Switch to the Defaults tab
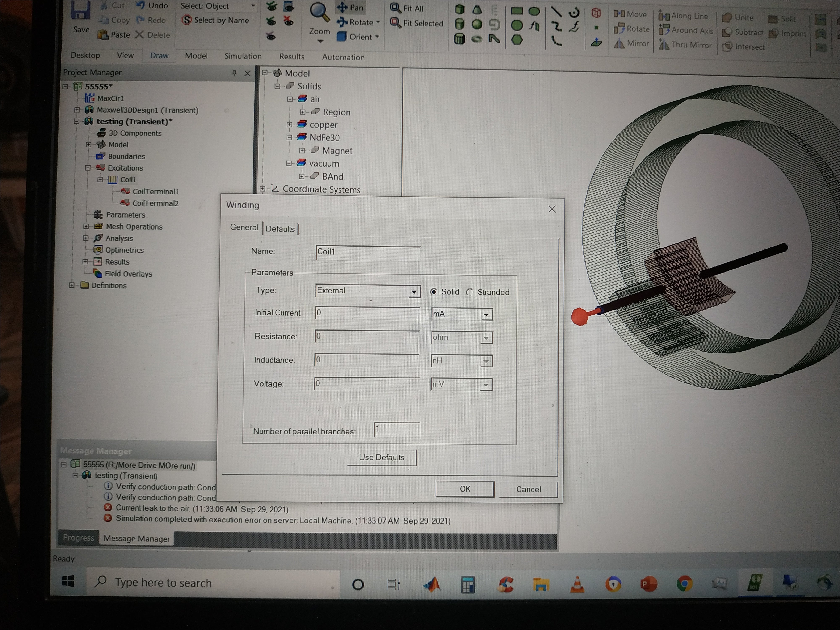 pos(280,229)
